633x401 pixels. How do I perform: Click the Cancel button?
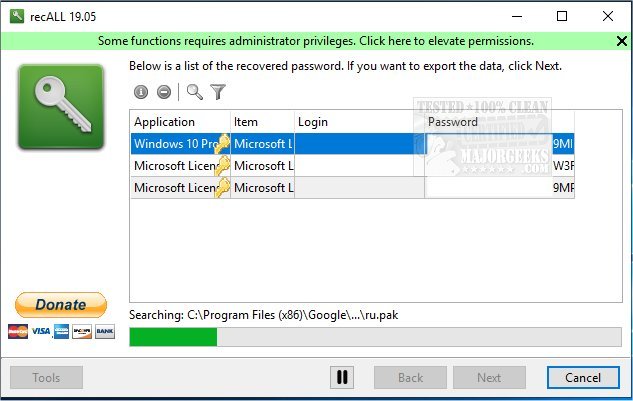coord(582,378)
